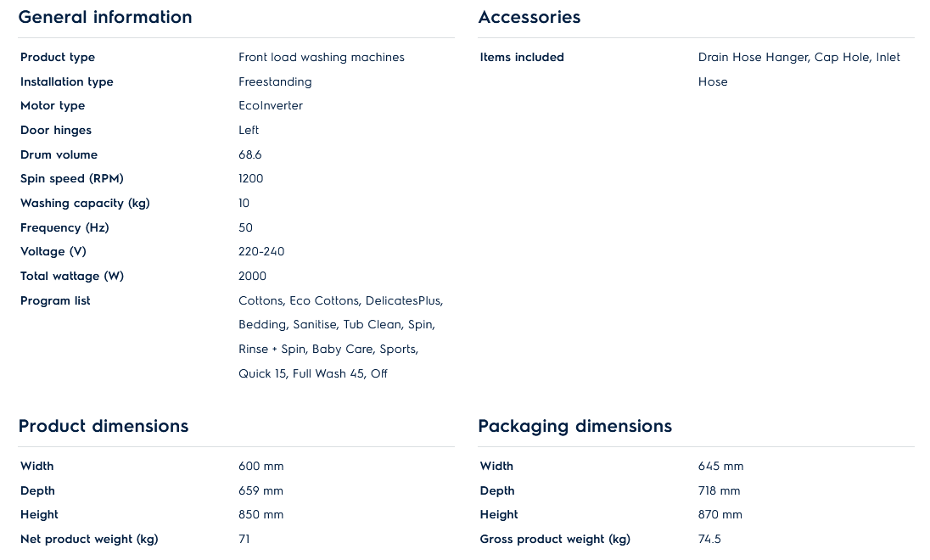Click the Gross product weight (kg) label

tap(555, 540)
